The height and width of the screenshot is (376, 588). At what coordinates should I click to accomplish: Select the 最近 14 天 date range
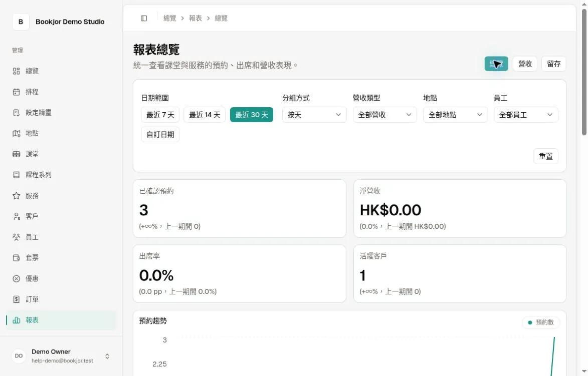(205, 115)
